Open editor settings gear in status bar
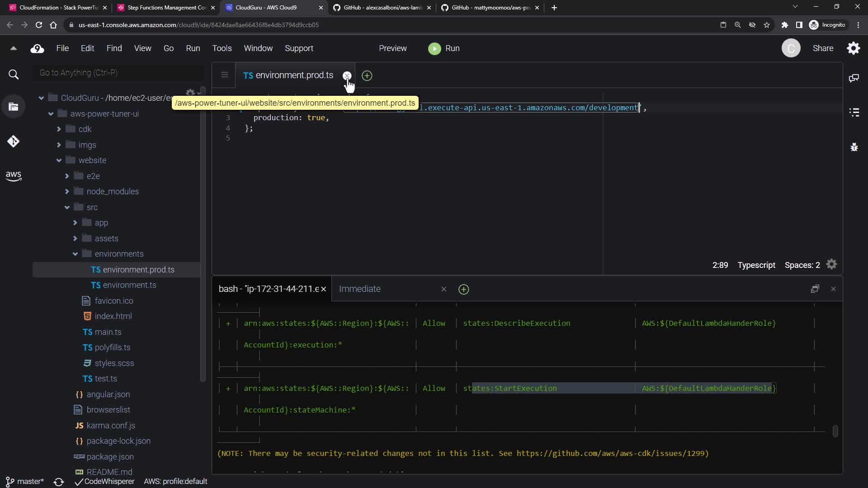The image size is (868, 488). (831, 265)
